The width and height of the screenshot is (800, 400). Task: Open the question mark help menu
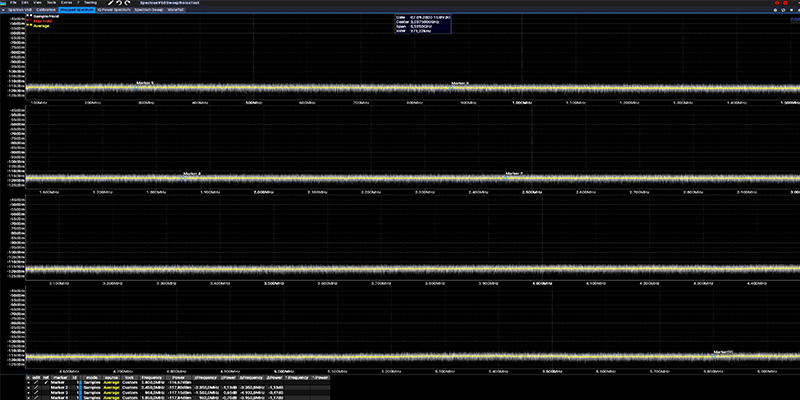78,3
